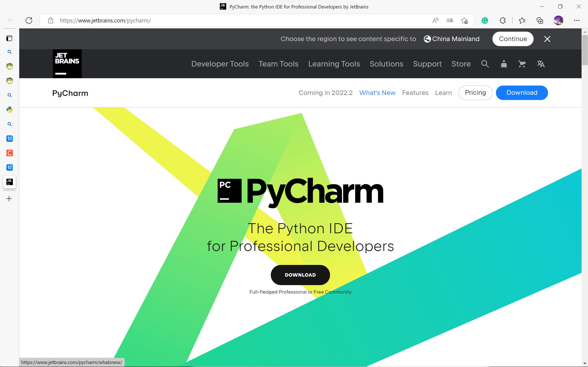Expand the Developer Tools menu
The height and width of the screenshot is (367, 588).
click(220, 64)
